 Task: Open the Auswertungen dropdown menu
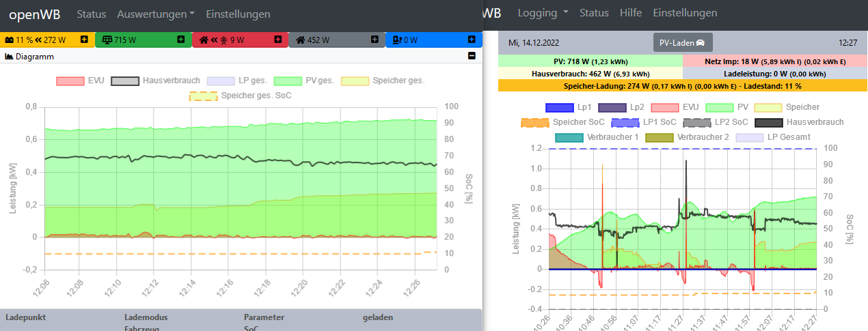click(x=155, y=14)
